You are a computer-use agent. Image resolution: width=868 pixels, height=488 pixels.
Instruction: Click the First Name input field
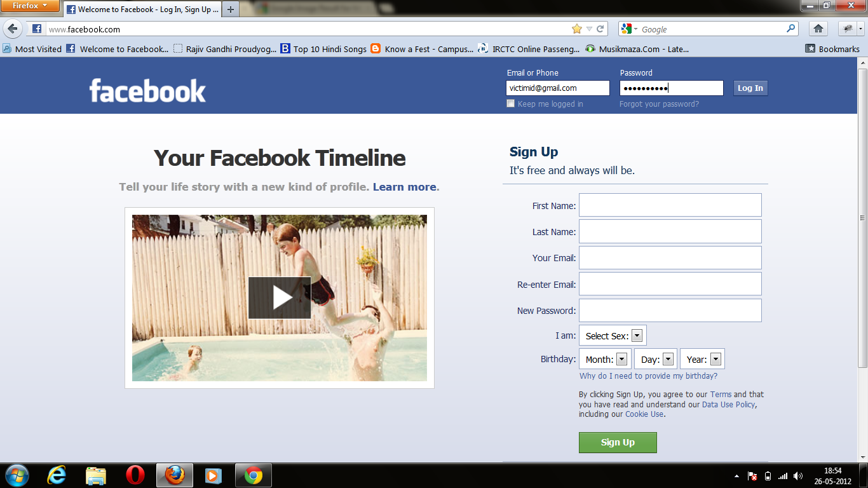(670, 205)
